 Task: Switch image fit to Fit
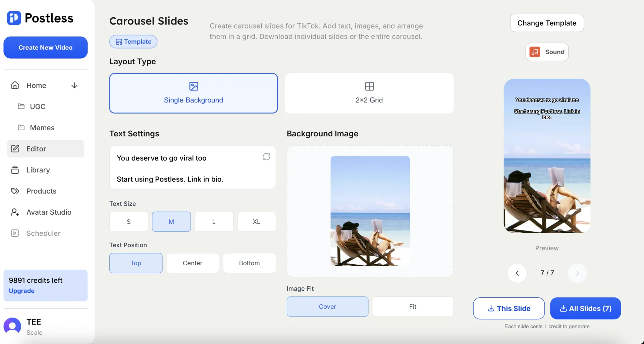tap(412, 306)
